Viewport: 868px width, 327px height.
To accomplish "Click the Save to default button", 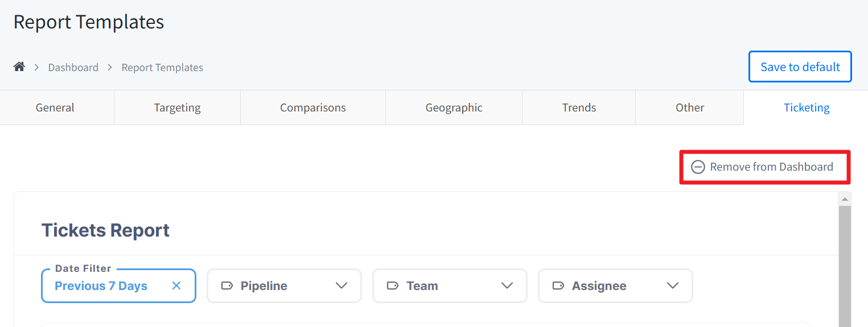I will pos(800,67).
